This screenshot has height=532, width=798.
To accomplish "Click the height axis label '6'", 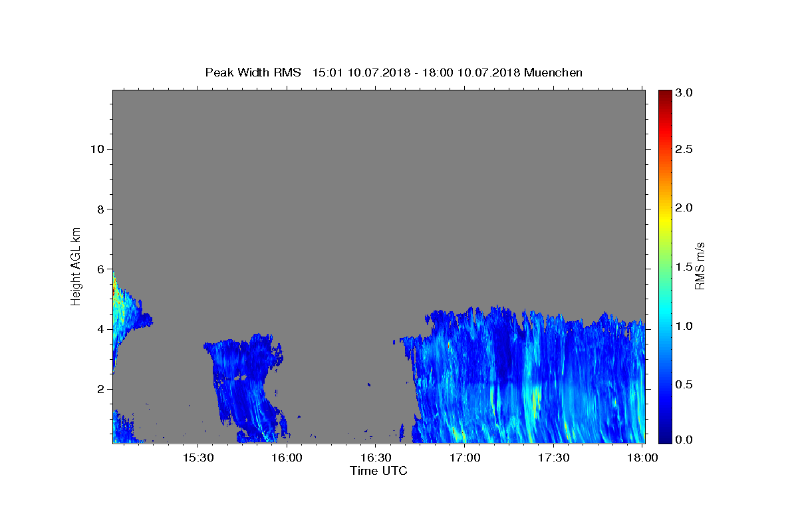I will coord(99,269).
